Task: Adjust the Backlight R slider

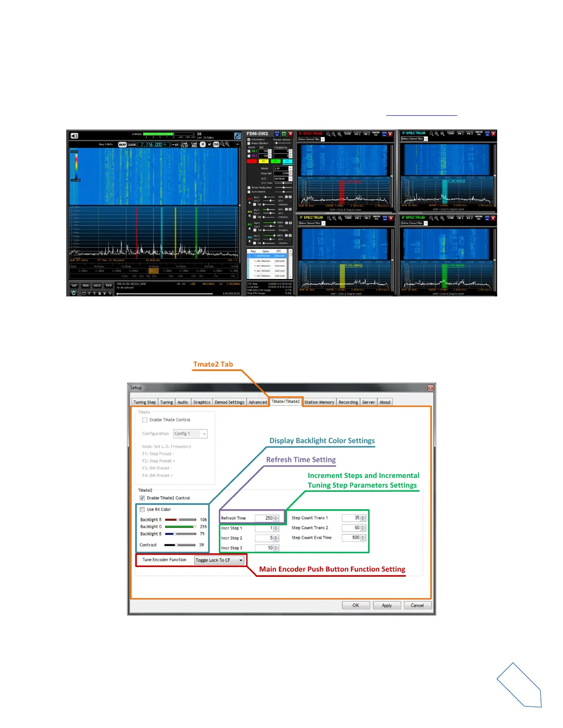Action: 180,520
